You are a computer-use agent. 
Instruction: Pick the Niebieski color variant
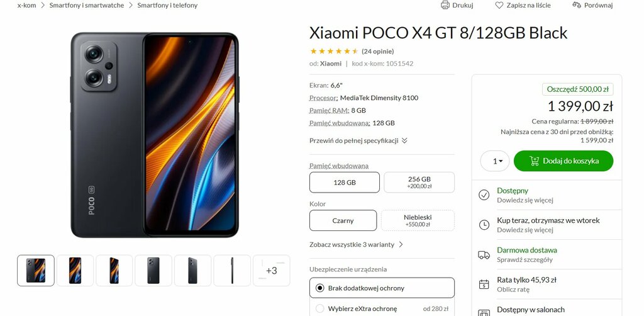click(418, 220)
